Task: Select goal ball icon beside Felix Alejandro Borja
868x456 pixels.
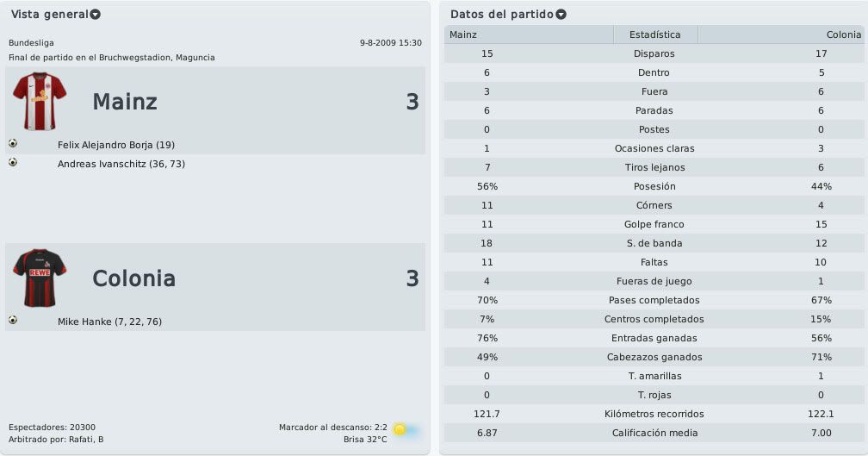Action: [x=13, y=143]
